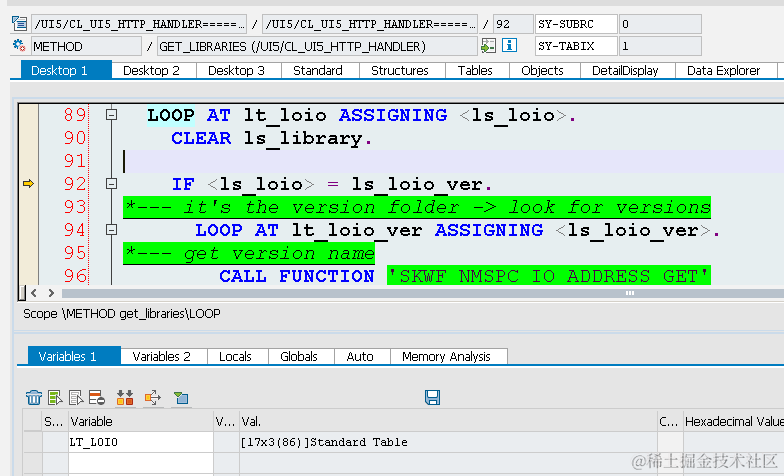Viewport: 784px width, 476px height.
Task: Click the 'get version name' comment line
Action: (x=249, y=253)
